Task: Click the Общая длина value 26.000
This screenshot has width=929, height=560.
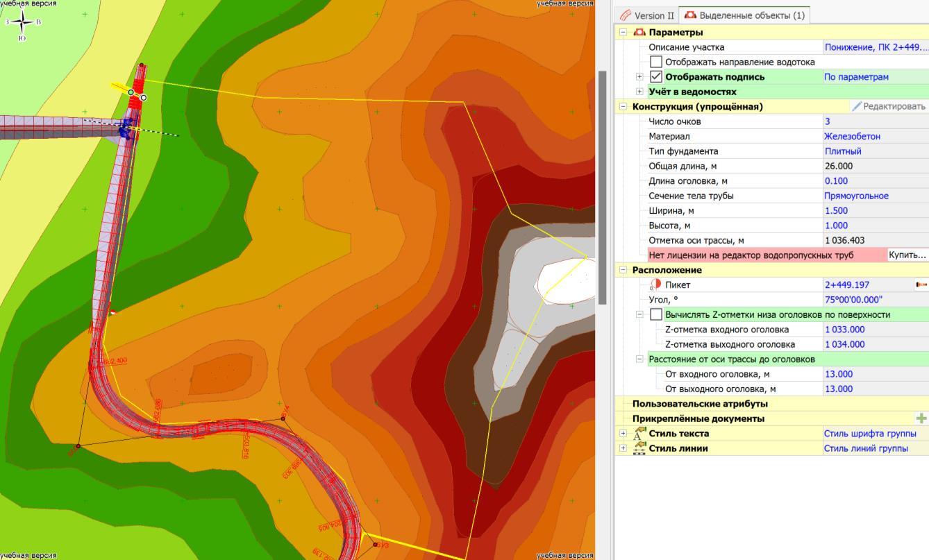Action: pyautogui.click(x=876, y=166)
